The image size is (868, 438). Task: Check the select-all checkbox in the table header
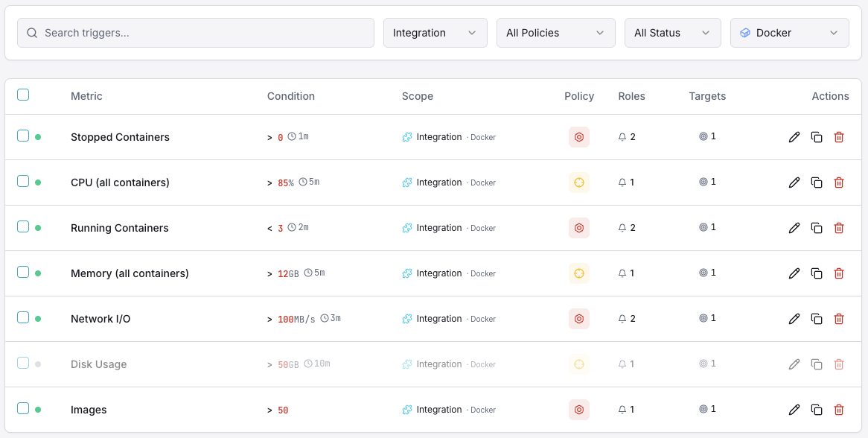pos(23,95)
